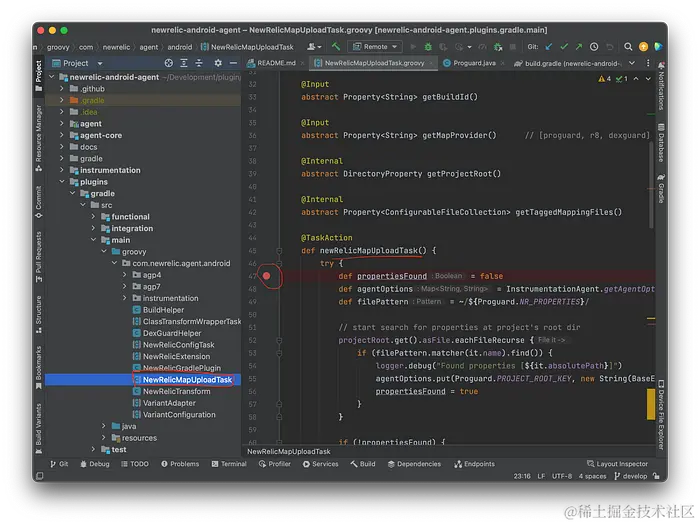
Task: Click fold marker beside line 45
Action: 279,250
